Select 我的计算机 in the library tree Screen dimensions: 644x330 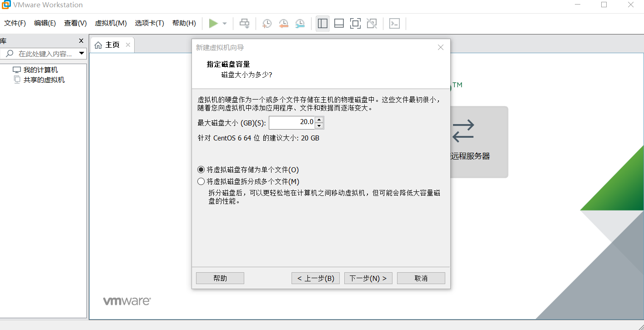(40, 70)
